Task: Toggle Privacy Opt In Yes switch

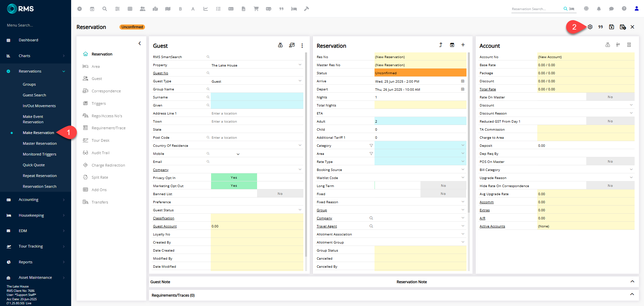Action: (234, 177)
